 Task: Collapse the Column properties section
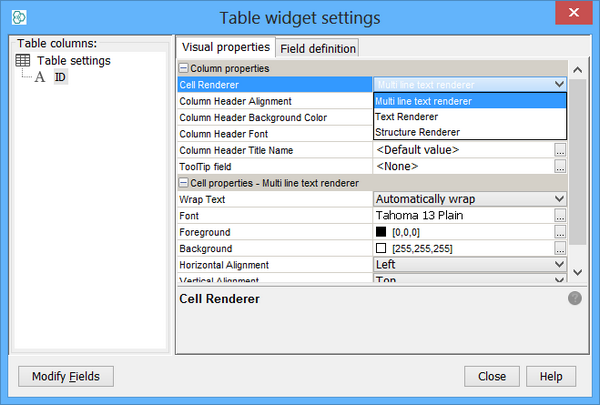pos(183,68)
